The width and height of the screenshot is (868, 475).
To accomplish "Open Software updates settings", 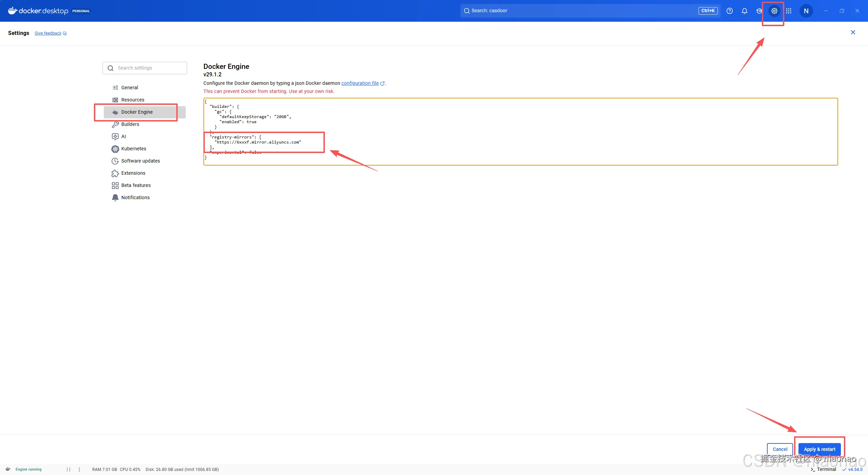I will point(140,161).
